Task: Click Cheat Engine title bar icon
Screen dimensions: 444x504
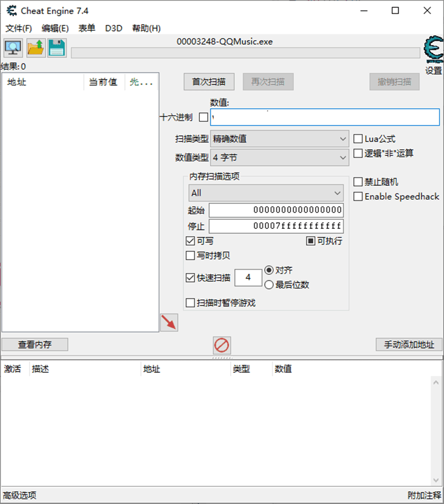Action: [x=12, y=11]
